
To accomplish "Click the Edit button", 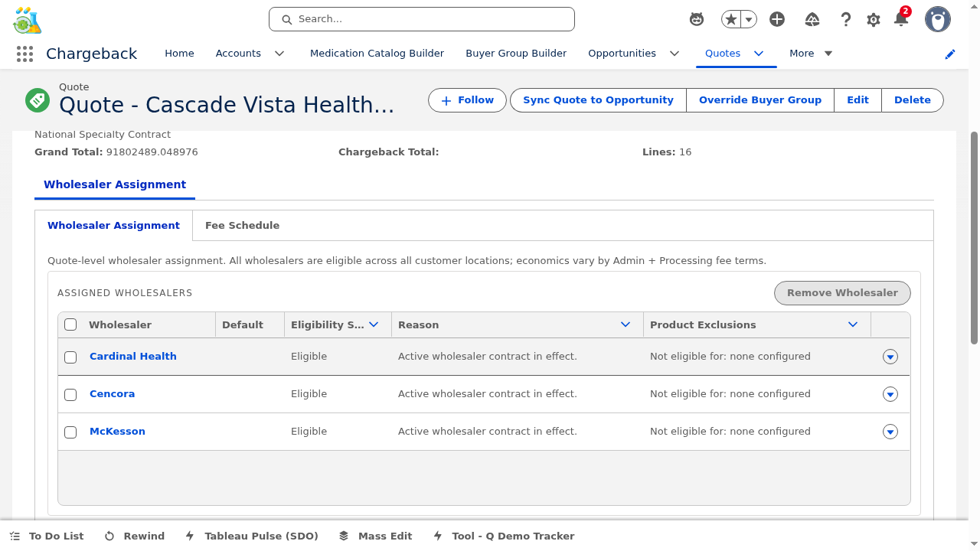I will [857, 100].
